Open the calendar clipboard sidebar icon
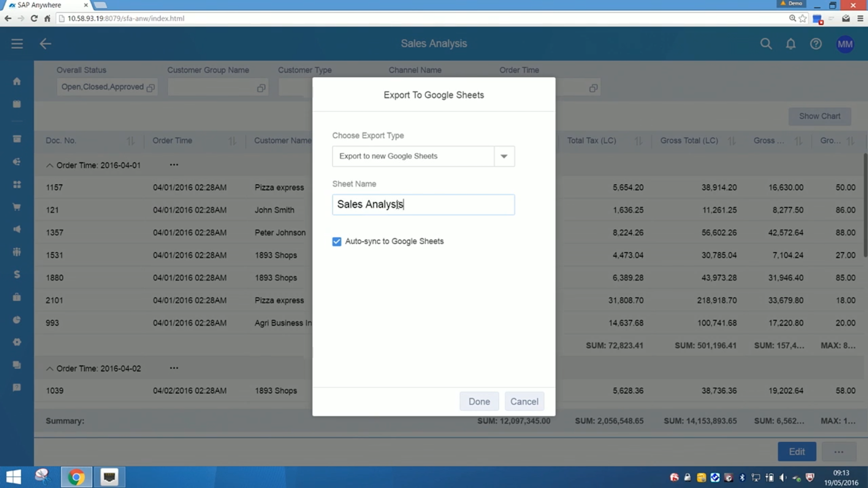Image resolution: width=868 pixels, height=488 pixels. 17,104
